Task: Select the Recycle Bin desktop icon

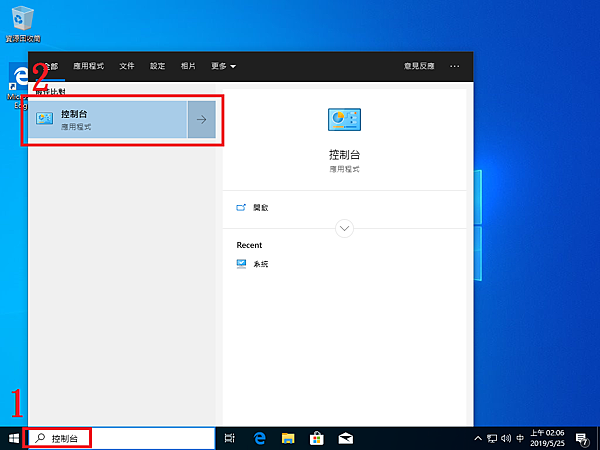Action: 23,24
